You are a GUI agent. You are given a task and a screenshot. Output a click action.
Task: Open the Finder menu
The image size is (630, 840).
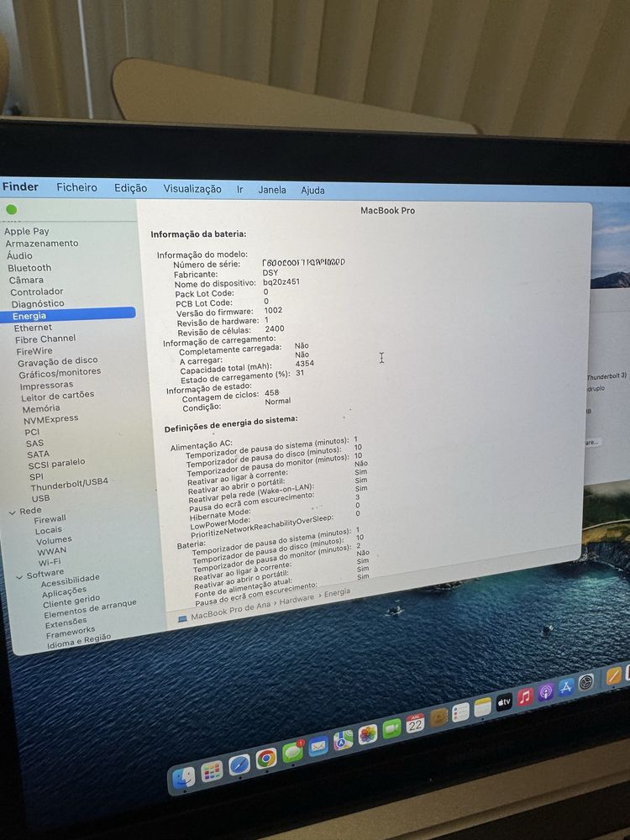click(20, 186)
